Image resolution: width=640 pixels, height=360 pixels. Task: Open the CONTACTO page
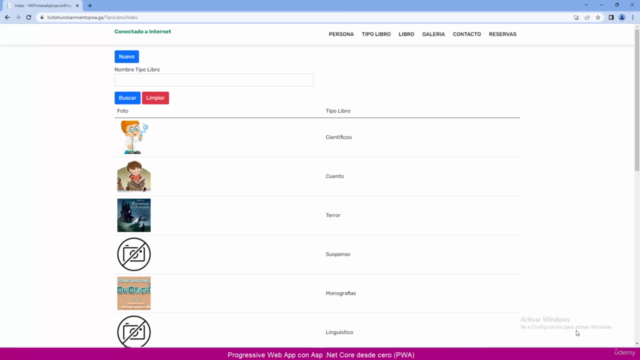point(467,34)
